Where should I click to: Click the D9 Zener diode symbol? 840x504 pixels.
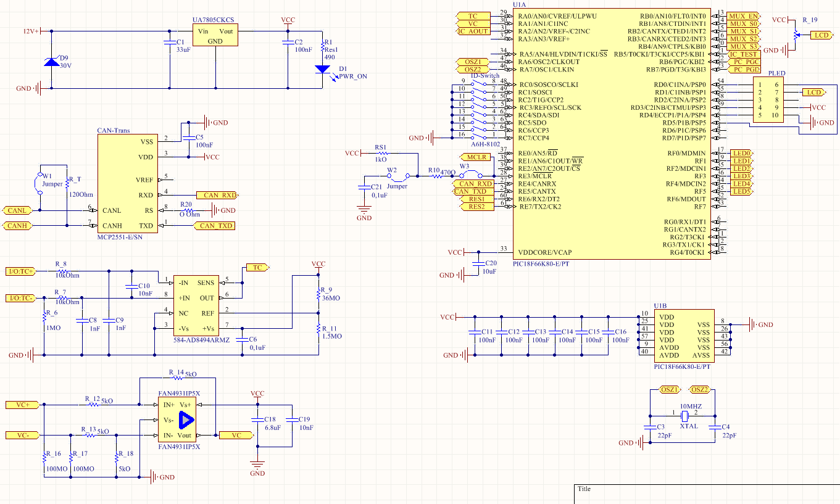[50, 62]
